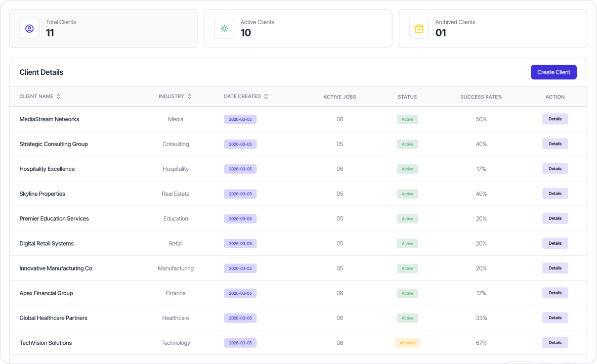
Task: Click the Archived Clients box icon
Action: pos(419,29)
